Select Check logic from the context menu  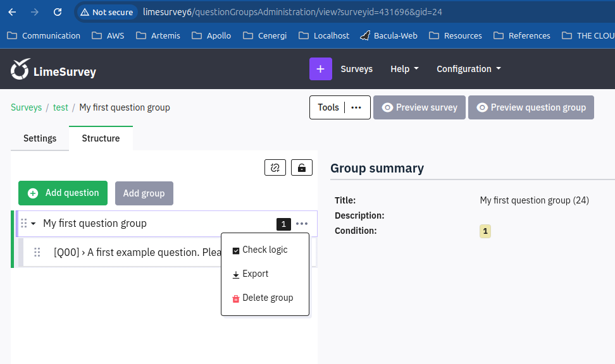pyautogui.click(x=264, y=250)
